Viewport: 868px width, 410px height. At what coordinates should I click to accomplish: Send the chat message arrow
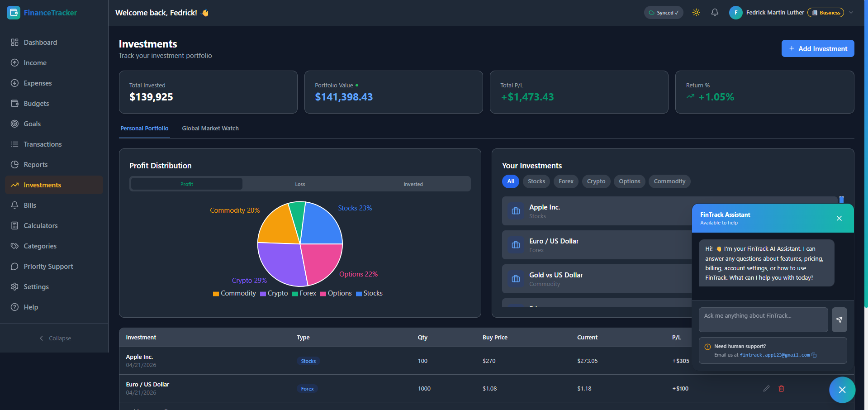tap(839, 319)
